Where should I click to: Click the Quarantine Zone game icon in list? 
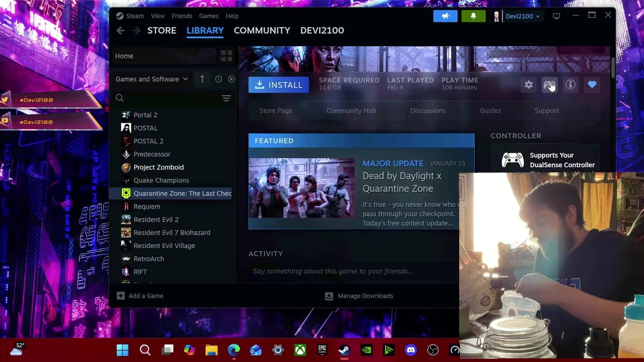point(126,193)
